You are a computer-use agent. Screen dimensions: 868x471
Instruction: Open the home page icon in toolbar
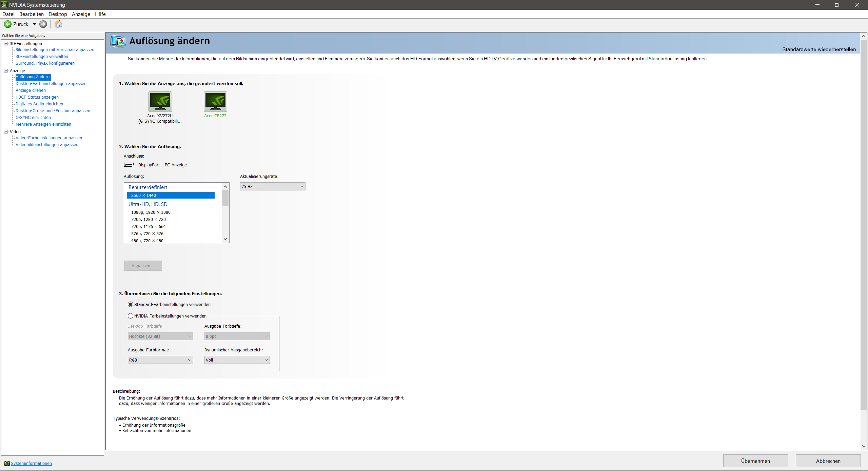tap(58, 24)
